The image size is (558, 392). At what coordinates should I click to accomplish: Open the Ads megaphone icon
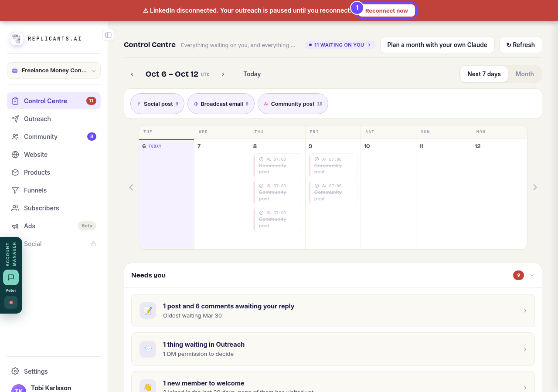click(15, 226)
